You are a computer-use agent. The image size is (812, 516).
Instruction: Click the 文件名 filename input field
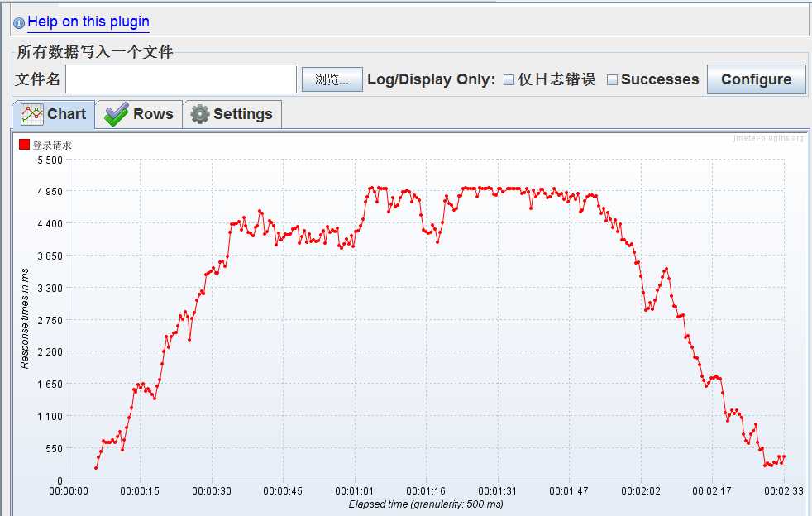(181, 79)
